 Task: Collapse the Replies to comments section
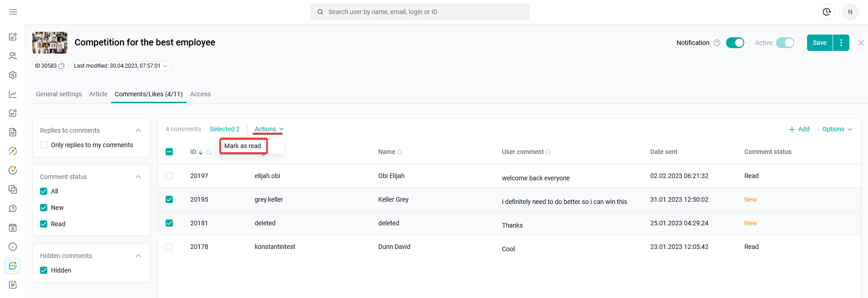pyautogui.click(x=138, y=130)
